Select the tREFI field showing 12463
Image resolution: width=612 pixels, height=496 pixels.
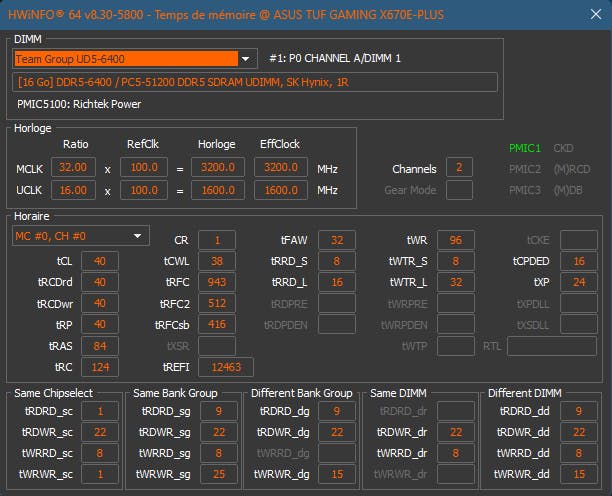tap(225, 367)
